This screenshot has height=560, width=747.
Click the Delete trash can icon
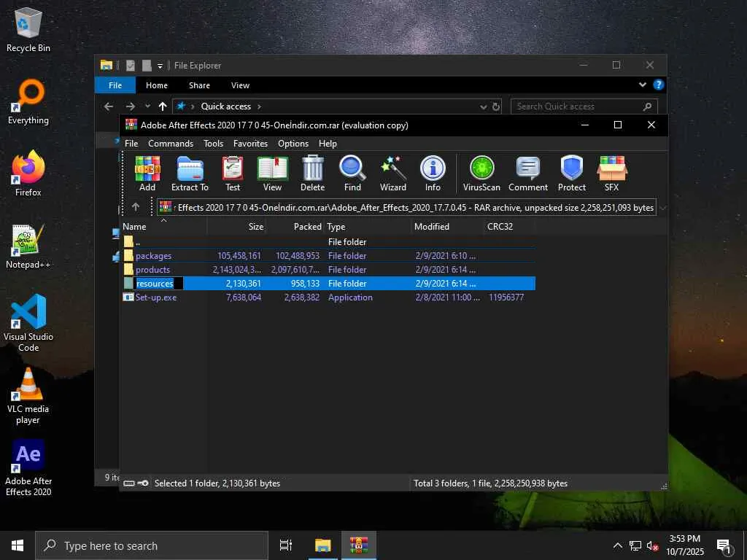(312, 174)
